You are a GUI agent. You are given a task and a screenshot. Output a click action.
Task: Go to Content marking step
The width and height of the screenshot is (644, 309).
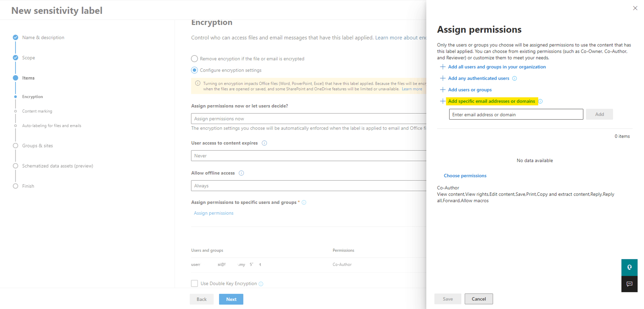37,111
